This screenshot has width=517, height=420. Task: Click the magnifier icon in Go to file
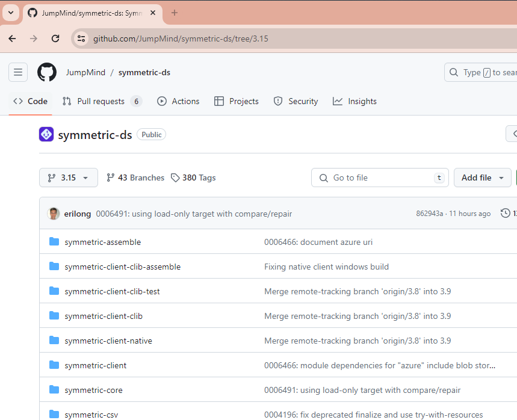(323, 178)
